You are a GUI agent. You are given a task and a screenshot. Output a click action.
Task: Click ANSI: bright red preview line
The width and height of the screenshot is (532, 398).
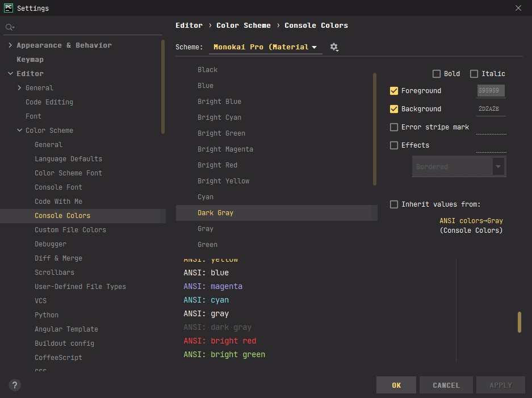click(220, 341)
